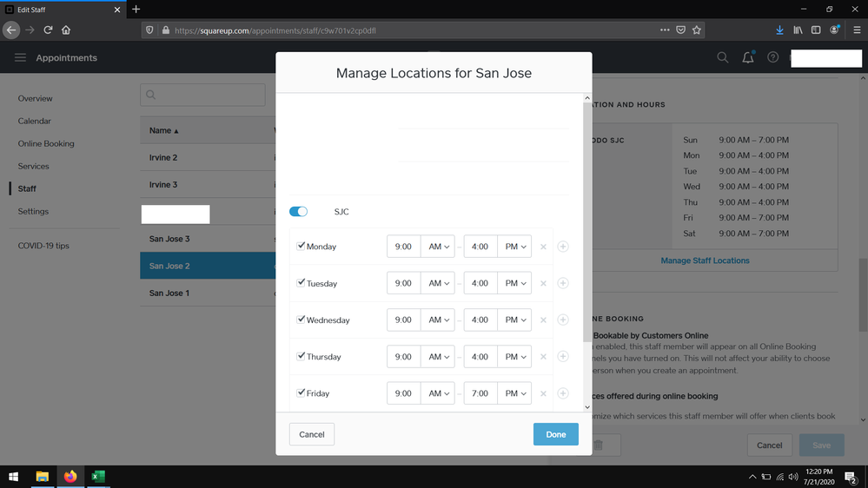Open Friday end PM dropdown
The width and height of the screenshot is (868, 488).
pos(514,393)
